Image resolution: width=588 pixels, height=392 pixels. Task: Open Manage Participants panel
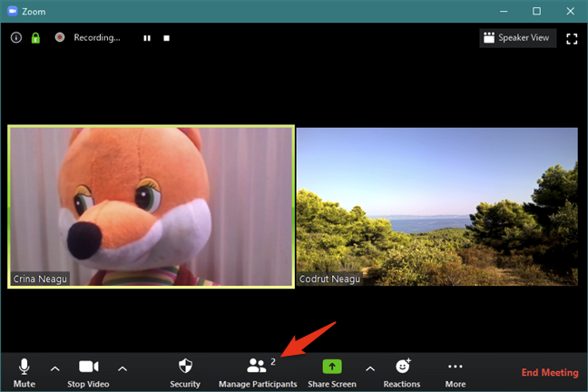(x=258, y=373)
